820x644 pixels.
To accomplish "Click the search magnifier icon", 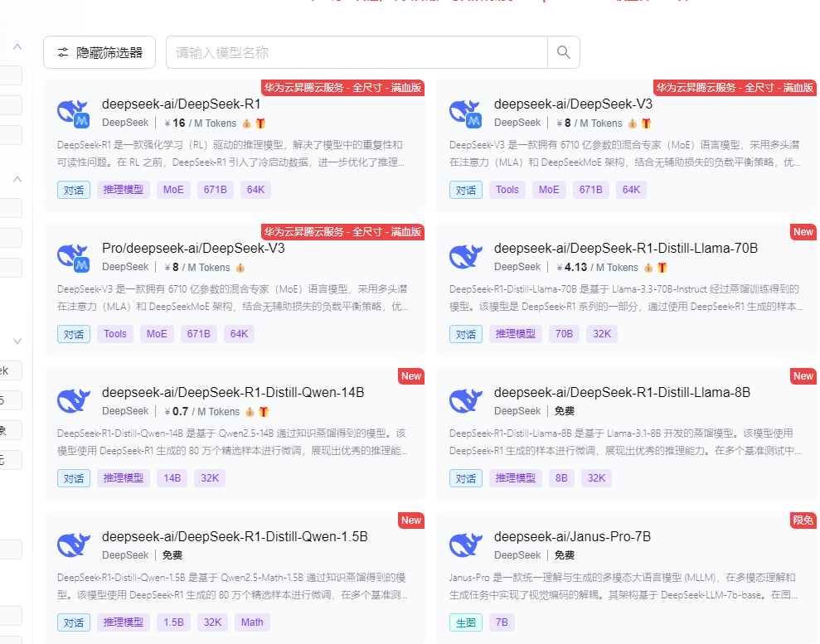I will point(563,52).
